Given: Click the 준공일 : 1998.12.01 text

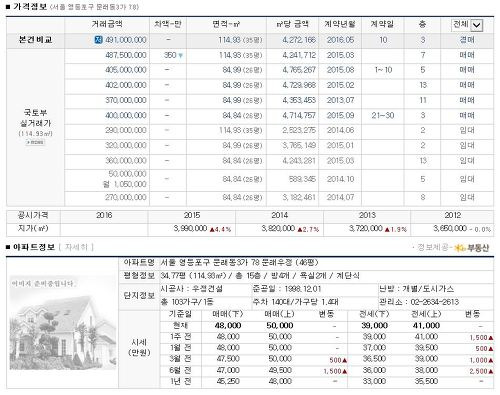Looking at the screenshot, I should 287,289.
